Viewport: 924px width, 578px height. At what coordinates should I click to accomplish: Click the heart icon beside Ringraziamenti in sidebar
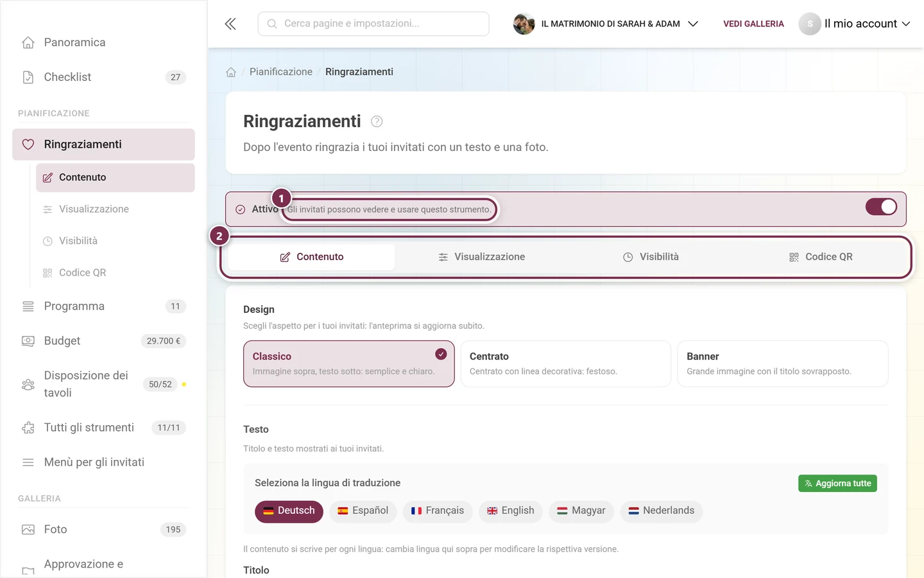click(x=28, y=144)
